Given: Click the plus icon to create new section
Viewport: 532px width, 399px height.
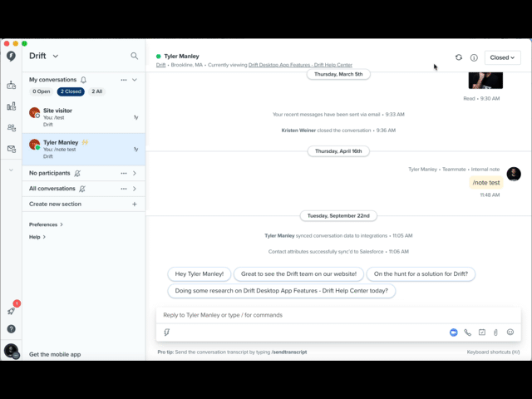Looking at the screenshot, I should pos(135,204).
